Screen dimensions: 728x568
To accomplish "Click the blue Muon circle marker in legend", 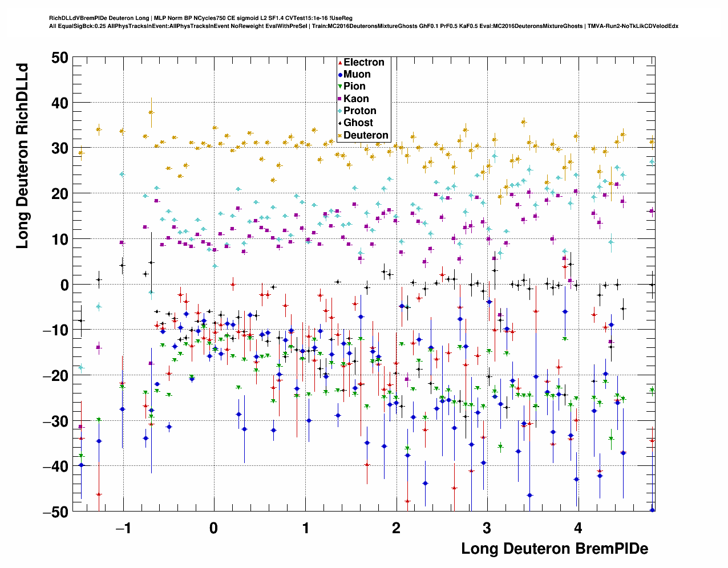I will pos(340,74).
